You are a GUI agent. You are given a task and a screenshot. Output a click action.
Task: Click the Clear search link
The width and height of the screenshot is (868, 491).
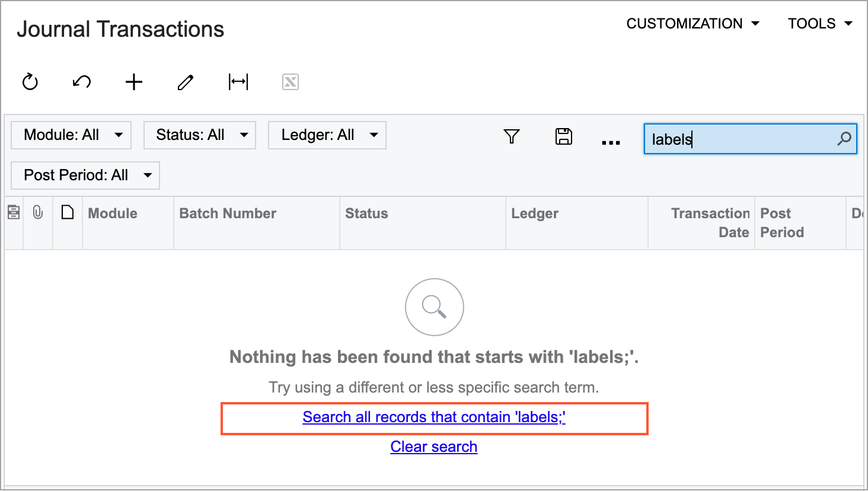pos(434,447)
